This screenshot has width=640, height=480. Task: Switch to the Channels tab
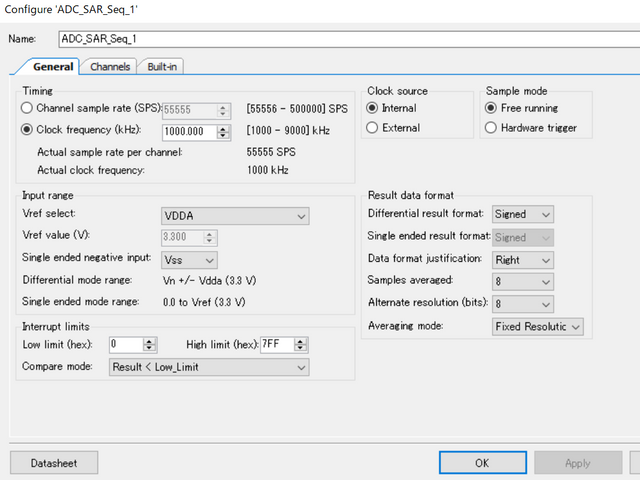(x=110, y=67)
